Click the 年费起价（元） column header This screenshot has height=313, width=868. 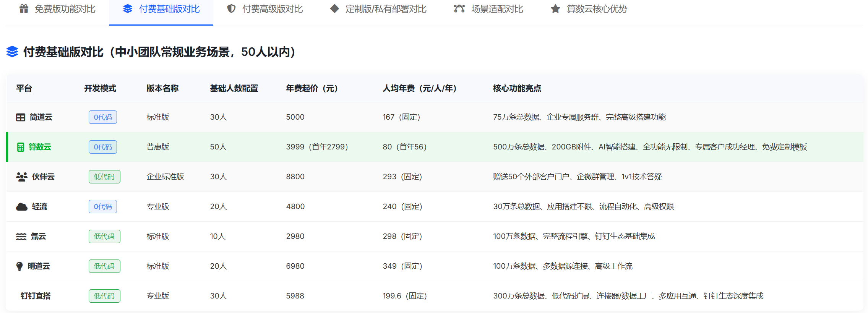coord(312,89)
